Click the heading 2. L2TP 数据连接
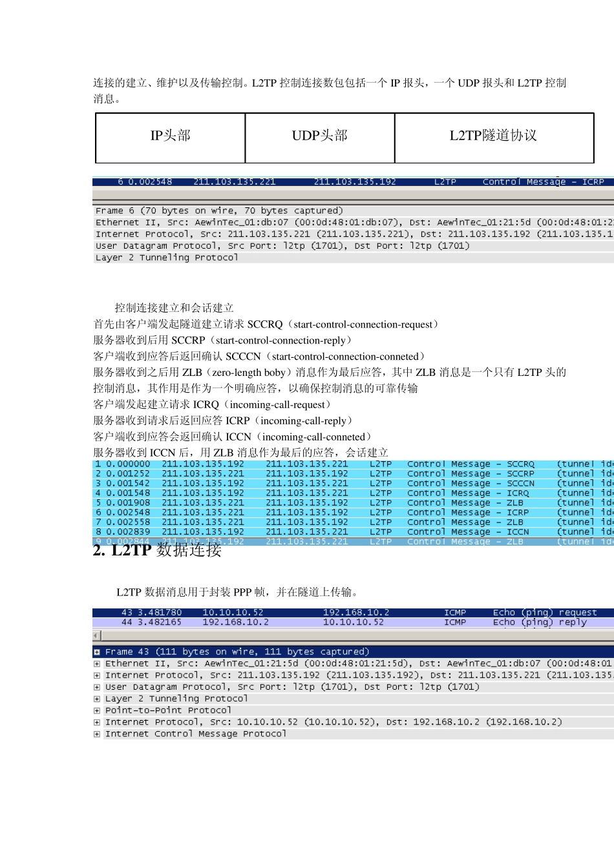The height and width of the screenshot is (868, 614). point(157,550)
